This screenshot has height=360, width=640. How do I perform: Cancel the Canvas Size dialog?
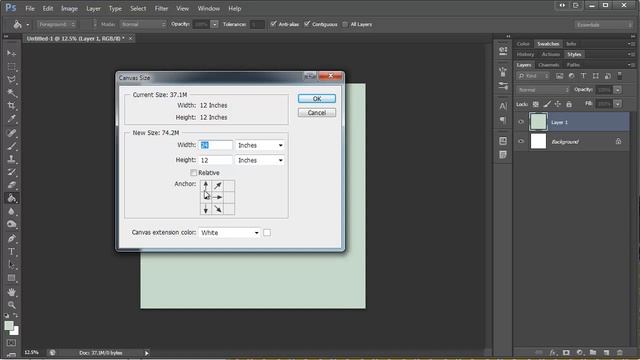tap(317, 113)
